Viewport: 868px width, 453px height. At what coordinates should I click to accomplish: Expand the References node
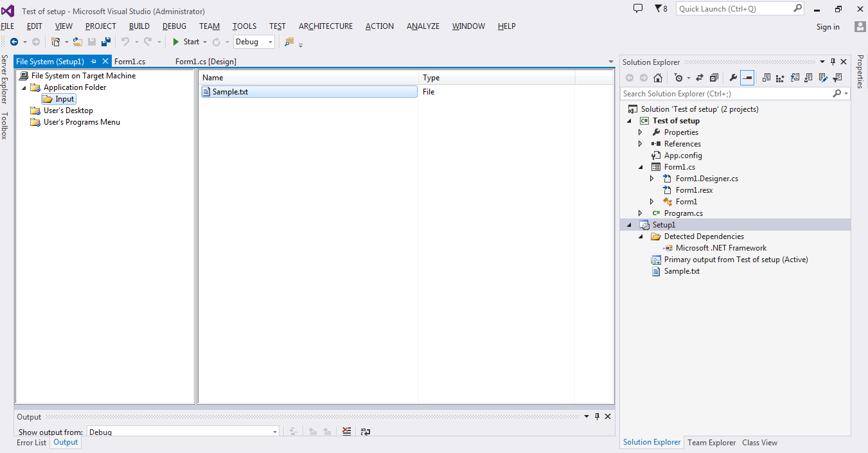pyautogui.click(x=640, y=144)
